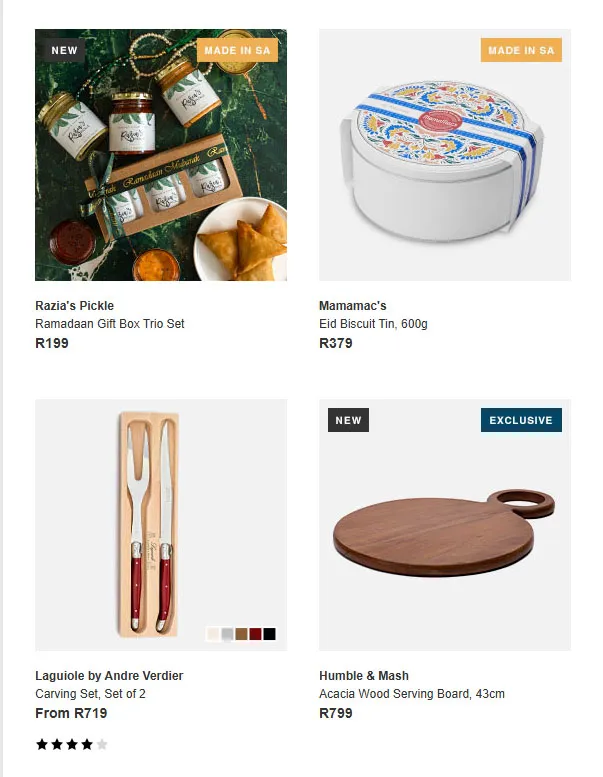Click the four-star rating under carving set
The image size is (603, 777).
[x=72, y=744]
